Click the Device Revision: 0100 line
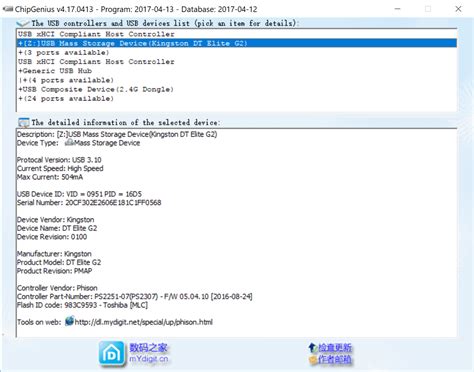Image resolution: width=474 pixels, height=372 pixels. coord(52,237)
